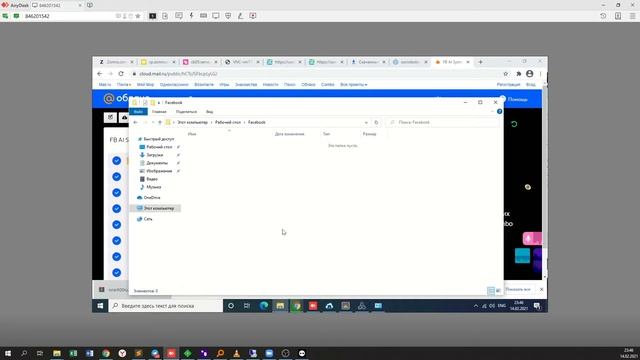The height and width of the screenshot is (360, 640).
Task: Open the AnyDesk chat icon
Action: (x=179, y=16)
